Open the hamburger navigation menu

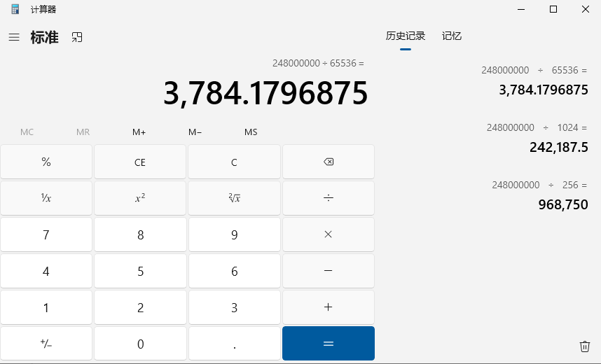point(14,37)
